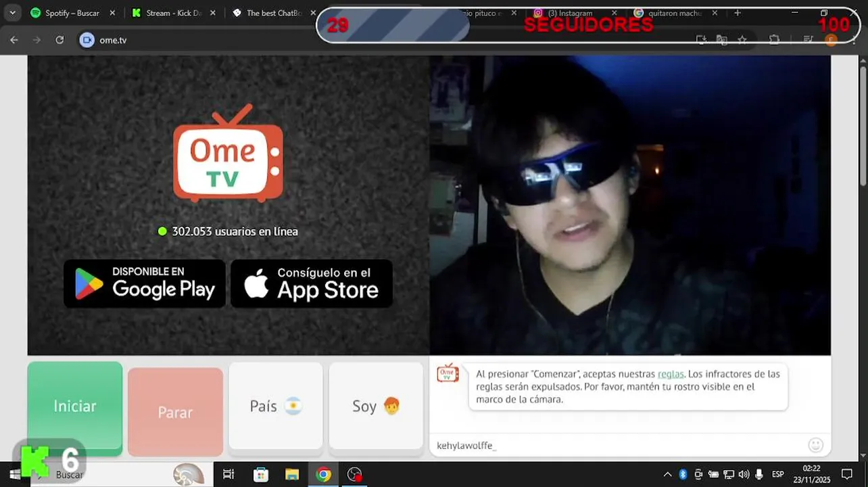Open the Windows notification center
This screenshot has width=868, height=487.
click(846, 474)
